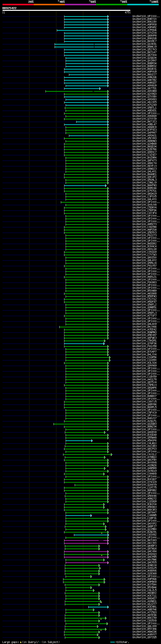The width and height of the screenshot is (161, 644).
Task: Click the red ~20% segment of the color scale
Action: (18, 5)
